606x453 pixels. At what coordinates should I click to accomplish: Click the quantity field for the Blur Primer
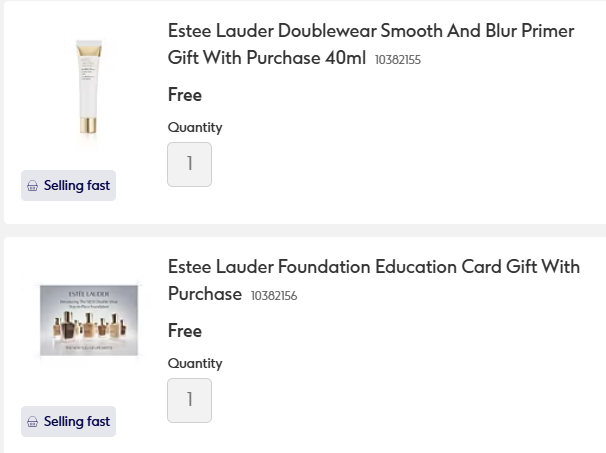(x=189, y=164)
